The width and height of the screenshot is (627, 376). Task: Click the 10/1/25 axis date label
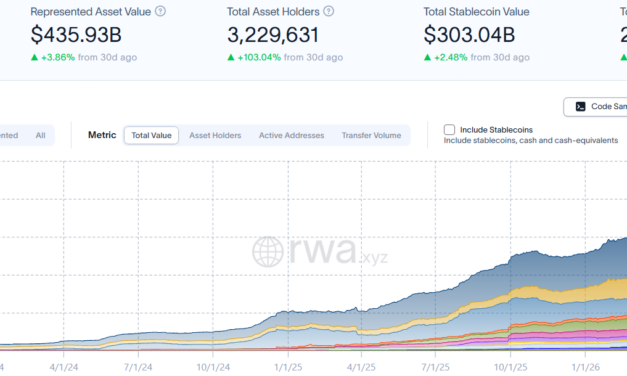tap(511, 367)
